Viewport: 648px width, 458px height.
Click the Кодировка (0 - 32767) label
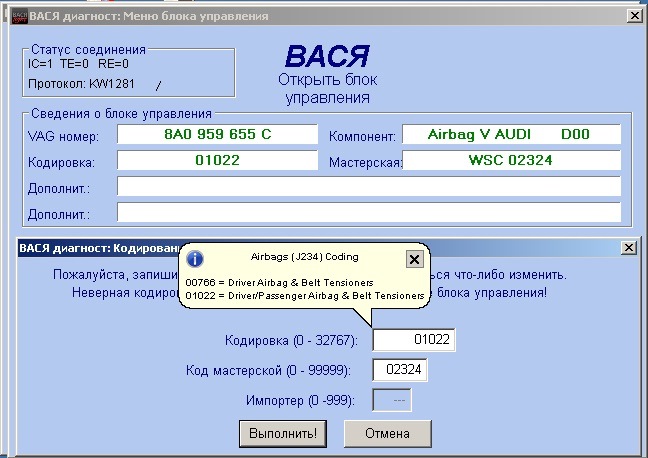coord(291,340)
